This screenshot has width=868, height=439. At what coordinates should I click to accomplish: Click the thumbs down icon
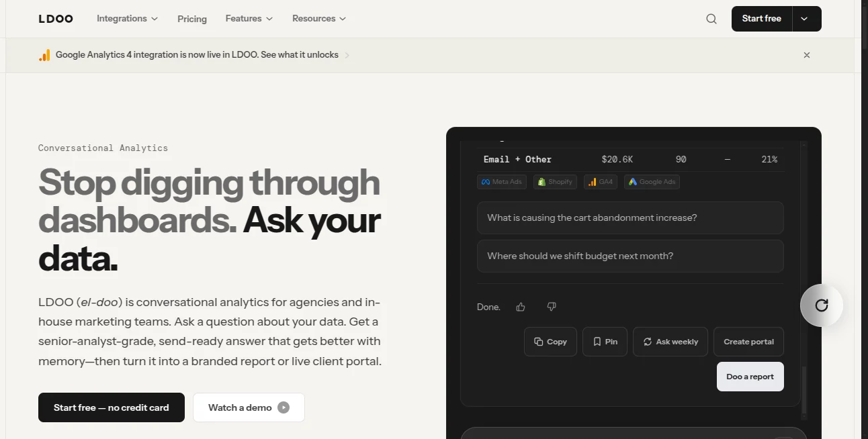552,307
